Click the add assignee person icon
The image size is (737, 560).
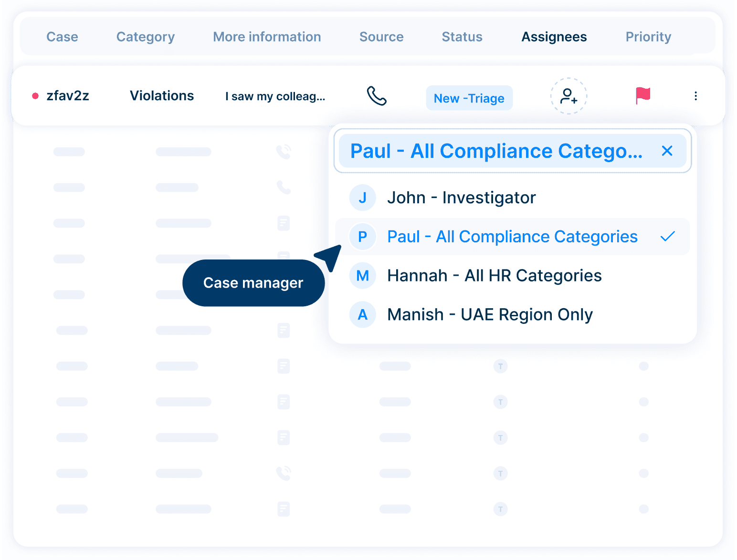click(569, 96)
